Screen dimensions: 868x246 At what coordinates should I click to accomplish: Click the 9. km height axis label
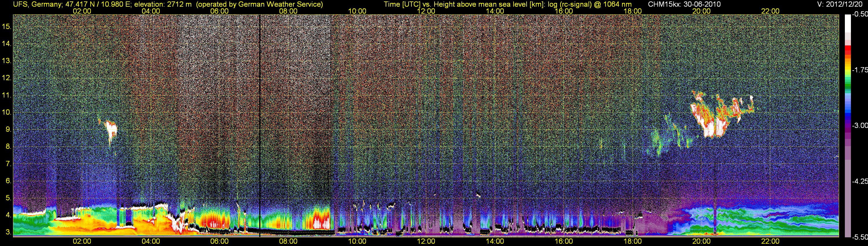pos(9,129)
